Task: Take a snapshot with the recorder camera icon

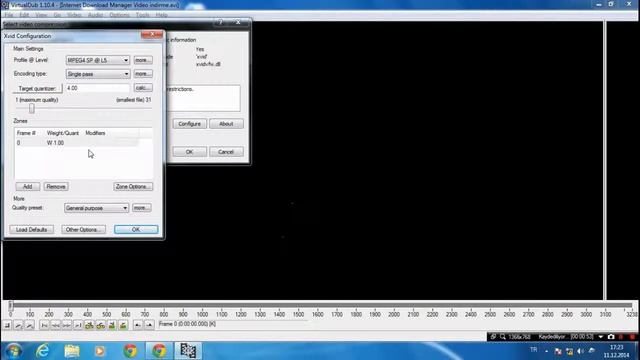Action: point(611,337)
